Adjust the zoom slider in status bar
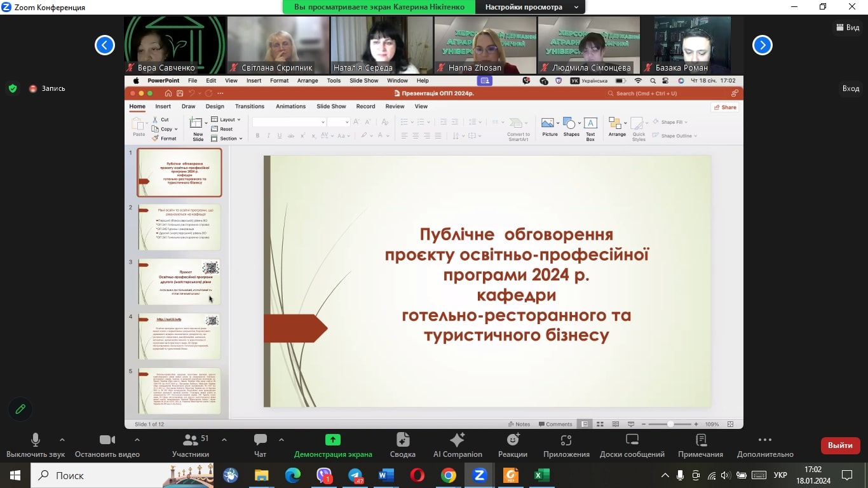The image size is (868, 488). pyautogui.click(x=670, y=424)
